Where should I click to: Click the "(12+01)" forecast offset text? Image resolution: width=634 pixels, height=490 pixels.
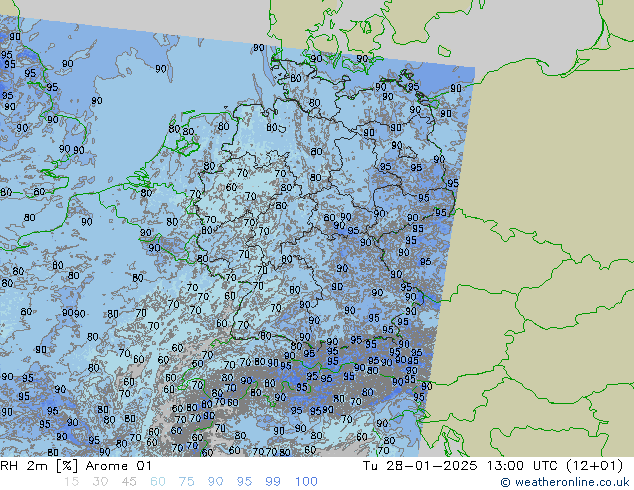[x=595, y=466]
